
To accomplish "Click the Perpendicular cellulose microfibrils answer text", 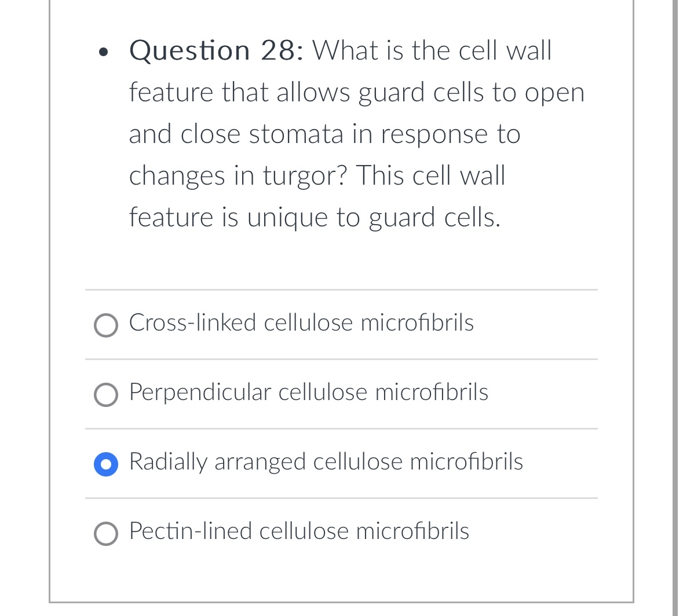I will (x=308, y=393).
